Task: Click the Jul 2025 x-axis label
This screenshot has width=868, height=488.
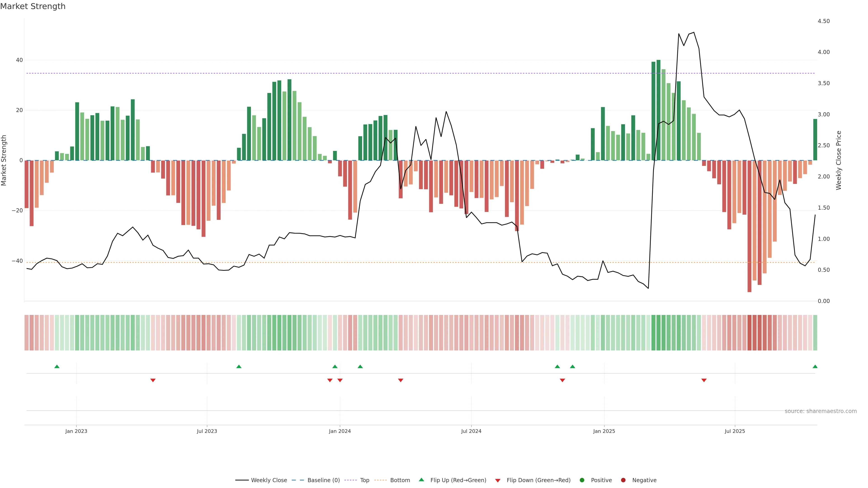Action: coord(735,431)
